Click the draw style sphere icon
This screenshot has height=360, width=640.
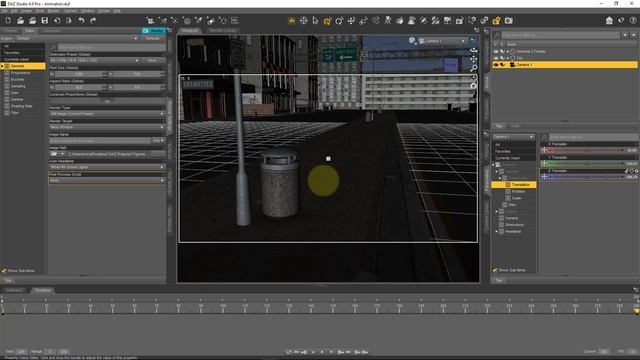[x=412, y=40]
